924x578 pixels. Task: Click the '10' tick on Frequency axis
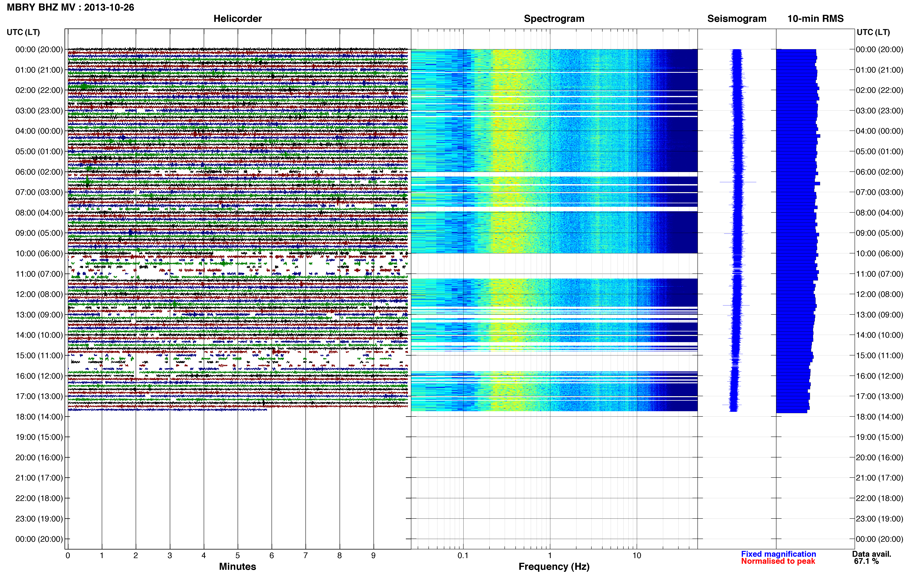[637, 555]
